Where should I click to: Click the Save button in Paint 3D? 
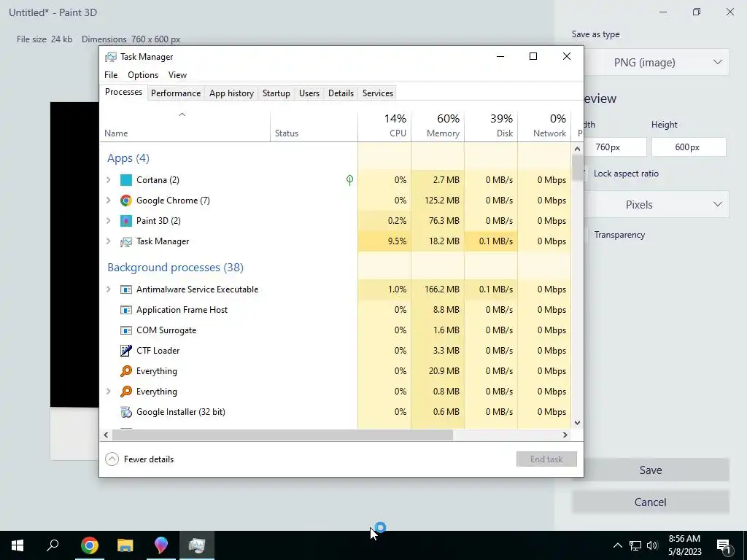650,470
